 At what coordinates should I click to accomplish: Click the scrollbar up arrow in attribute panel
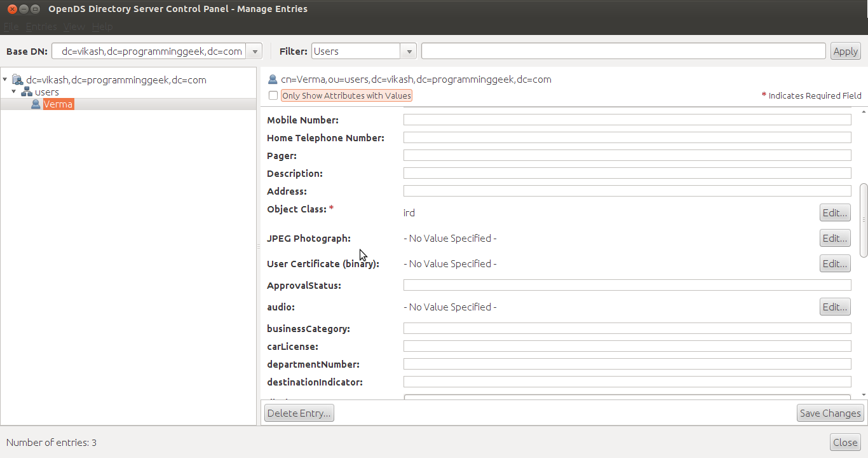click(x=864, y=112)
